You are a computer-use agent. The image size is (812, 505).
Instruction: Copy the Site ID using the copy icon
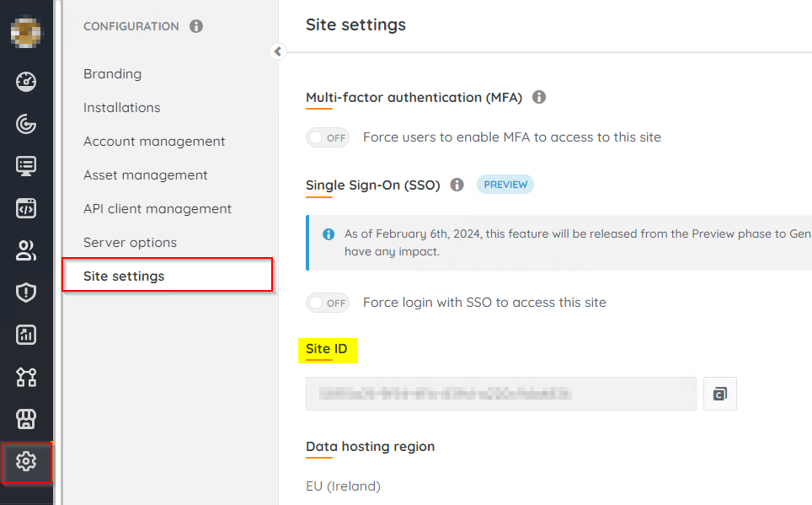point(720,393)
